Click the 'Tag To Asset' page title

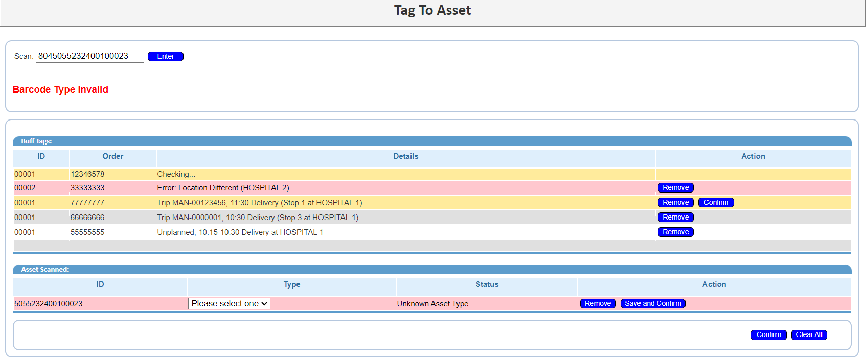(432, 10)
